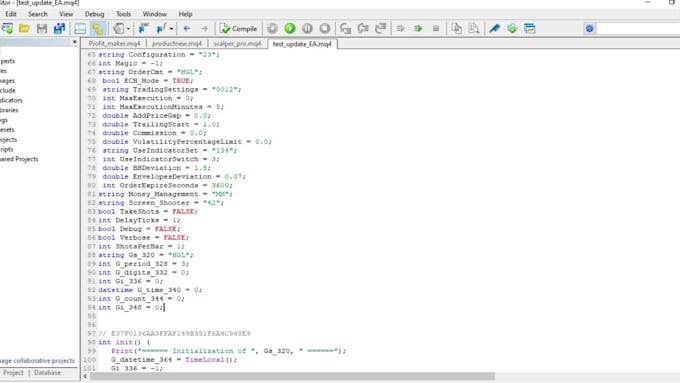This screenshot has height=383, width=680.
Task: Select Libraries folder in Navigator
Action: tap(9, 110)
